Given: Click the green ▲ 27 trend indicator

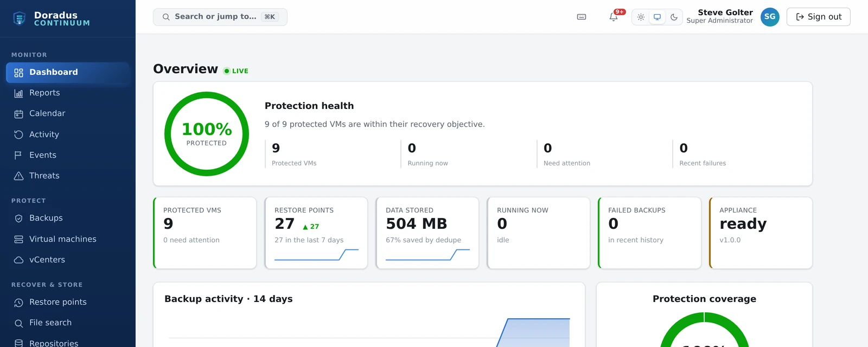Looking at the screenshot, I should tap(311, 227).
